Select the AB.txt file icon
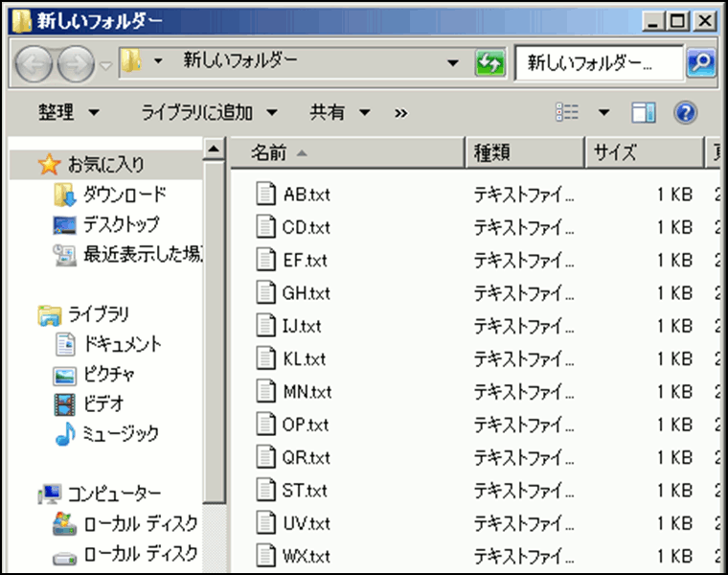 266,195
